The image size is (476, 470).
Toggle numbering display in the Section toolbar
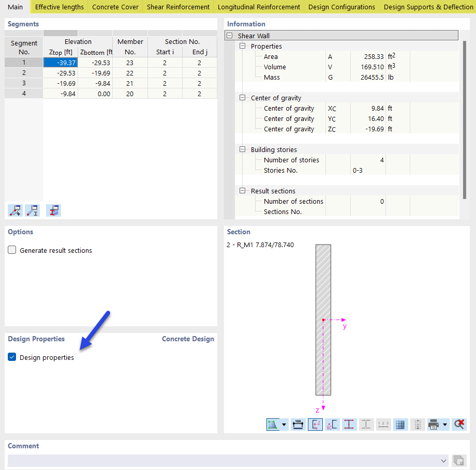coord(384,424)
